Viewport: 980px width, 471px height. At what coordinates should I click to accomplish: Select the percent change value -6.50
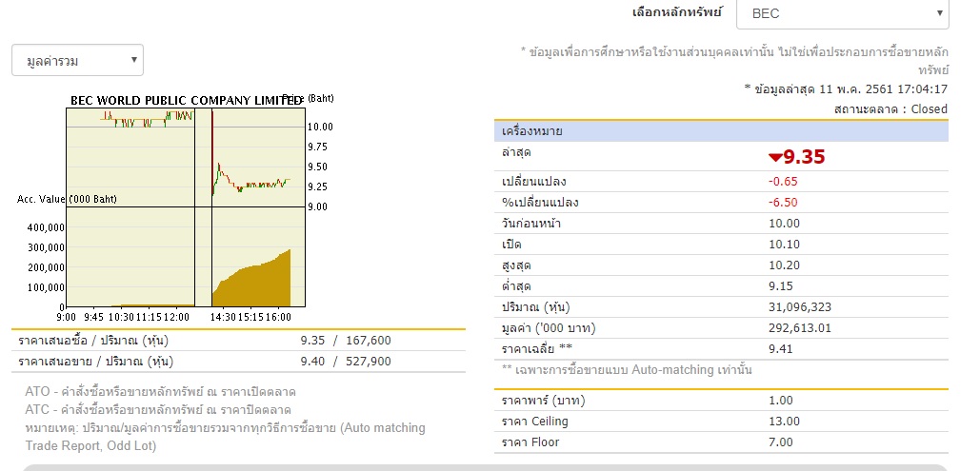pos(783,203)
